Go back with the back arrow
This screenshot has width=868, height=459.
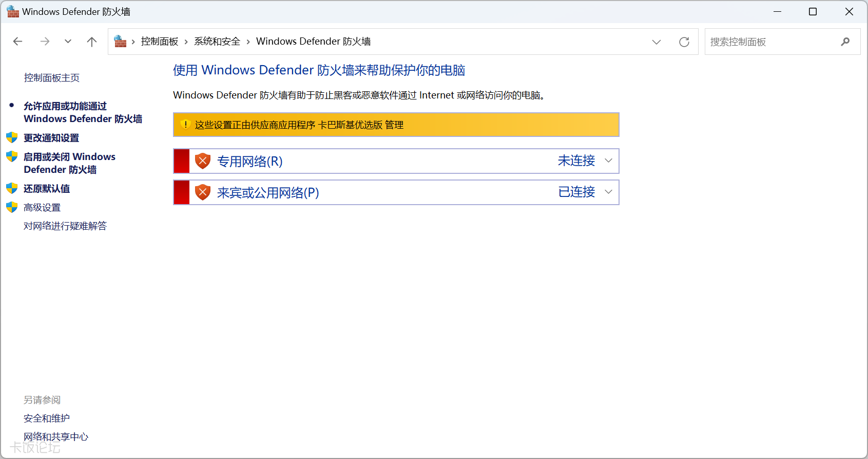click(x=18, y=42)
